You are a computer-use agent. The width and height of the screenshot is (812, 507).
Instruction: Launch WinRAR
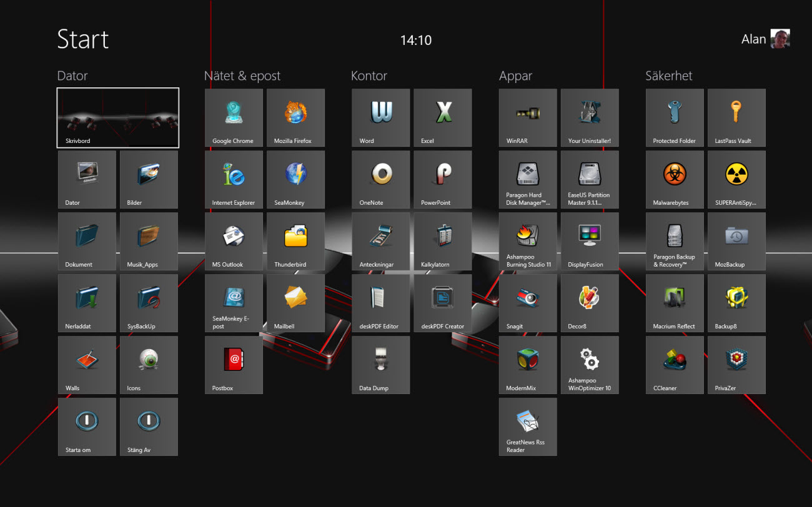tap(528, 117)
